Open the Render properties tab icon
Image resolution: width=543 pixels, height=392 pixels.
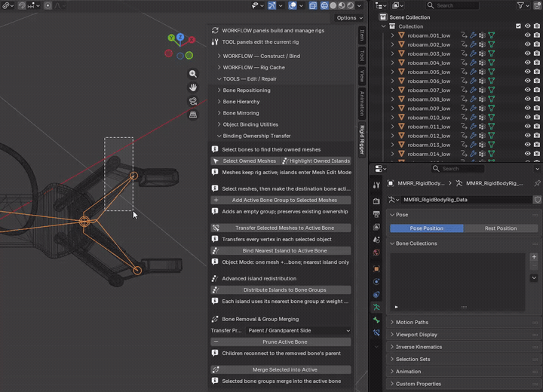(376, 201)
